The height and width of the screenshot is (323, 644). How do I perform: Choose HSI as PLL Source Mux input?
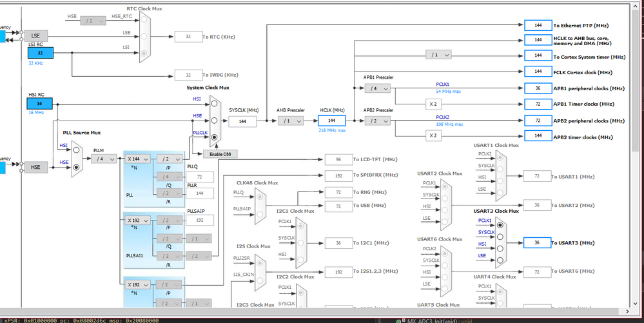tap(76, 150)
